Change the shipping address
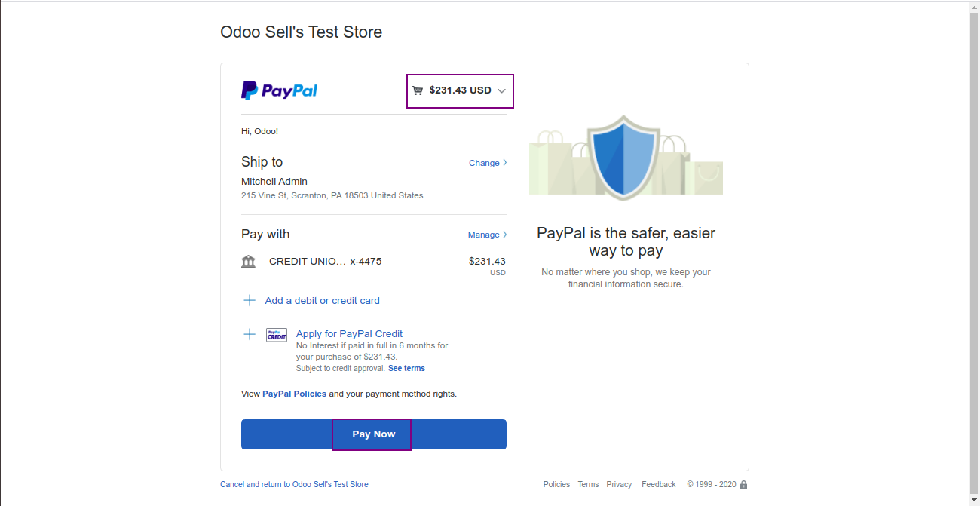The width and height of the screenshot is (980, 506). coord(484,163)
